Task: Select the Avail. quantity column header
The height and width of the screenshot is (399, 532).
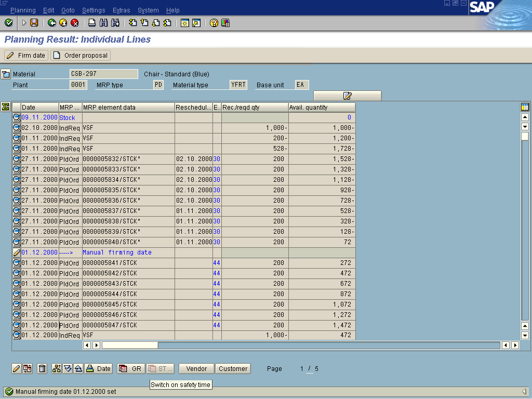Action: tap(322, 107)
